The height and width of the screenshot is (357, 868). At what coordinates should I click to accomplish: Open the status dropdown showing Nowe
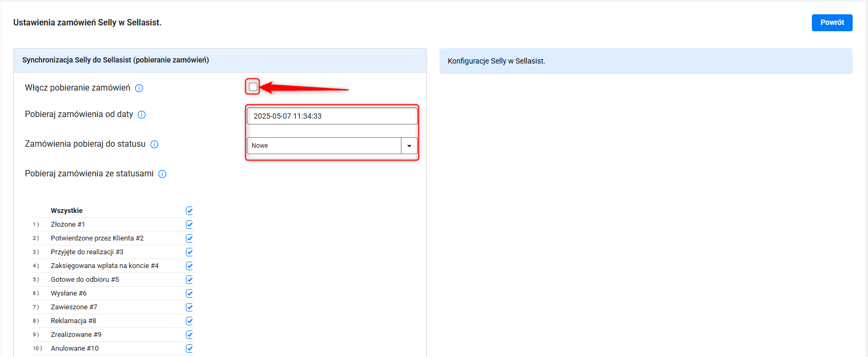[332, 146]
